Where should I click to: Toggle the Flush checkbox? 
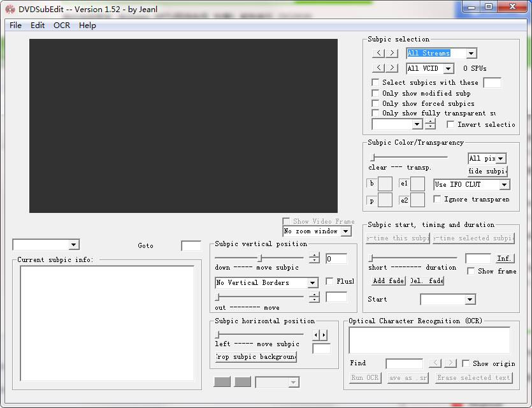coord(329,281)
